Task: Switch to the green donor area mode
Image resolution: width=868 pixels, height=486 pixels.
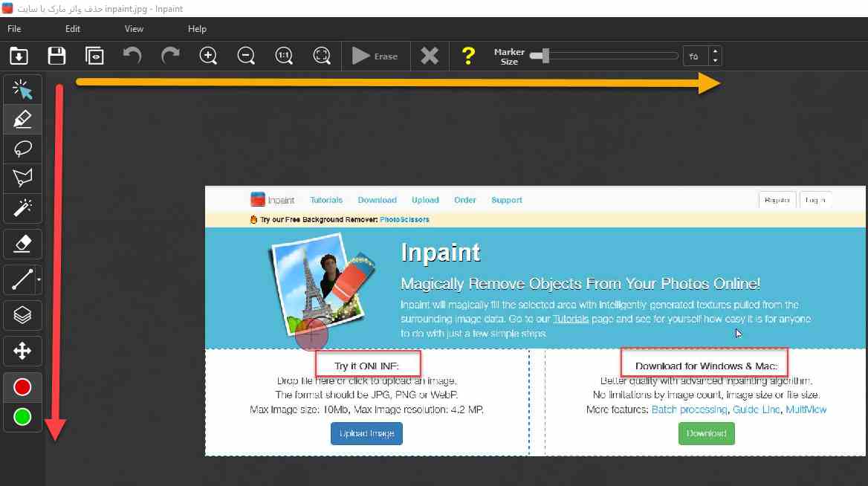Action: (x=22, y=416)
